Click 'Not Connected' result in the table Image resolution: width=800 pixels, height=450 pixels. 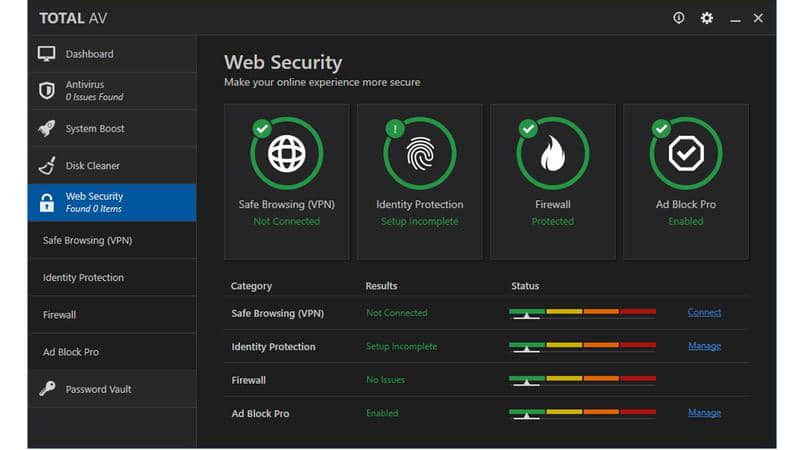(x=396, y=313)
